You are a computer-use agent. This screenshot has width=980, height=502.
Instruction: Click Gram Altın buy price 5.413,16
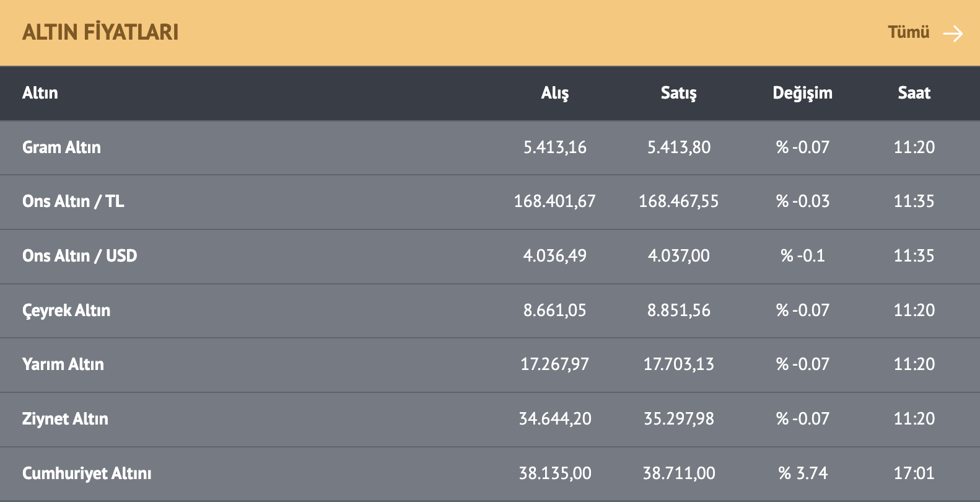(x=554, y=148)
